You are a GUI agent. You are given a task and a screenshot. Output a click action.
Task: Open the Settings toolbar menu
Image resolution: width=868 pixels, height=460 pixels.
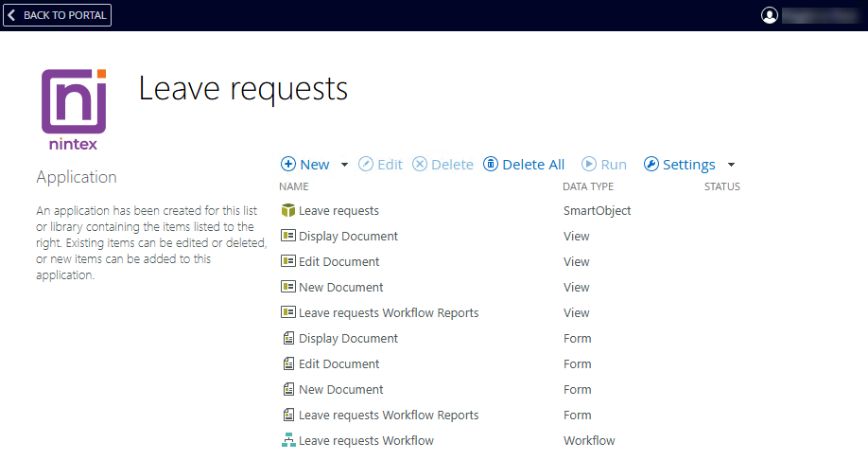(680, 165)
